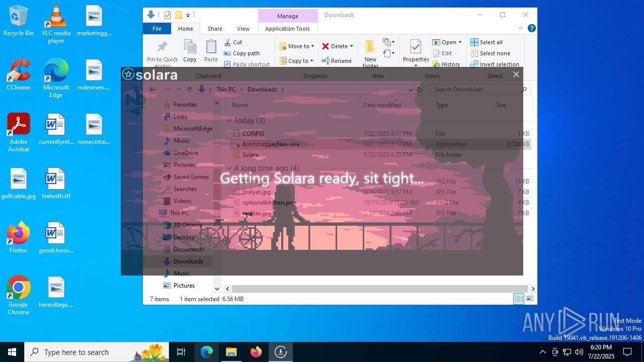Viewport: 644px width, 362px height.
Task: Click the Solara star logo
Action: [128, 74]
